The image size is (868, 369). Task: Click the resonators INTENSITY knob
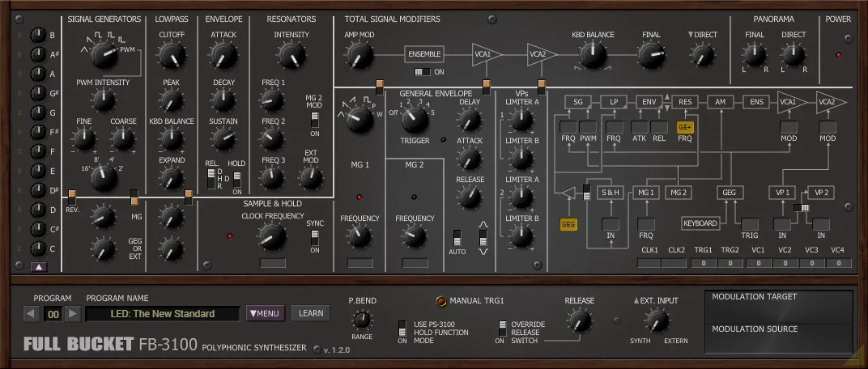click(x=291, y=56)
